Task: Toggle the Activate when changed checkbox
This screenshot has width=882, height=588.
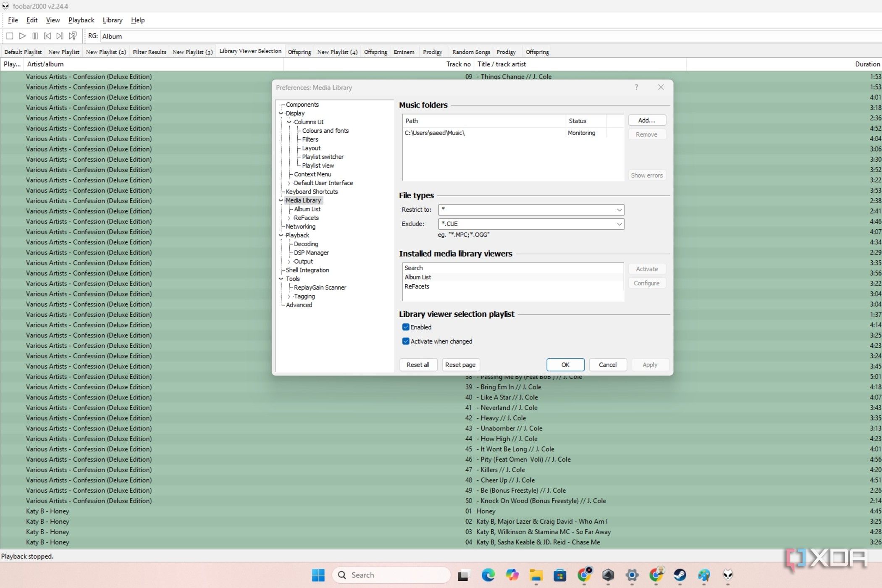Action: (406, 341)
